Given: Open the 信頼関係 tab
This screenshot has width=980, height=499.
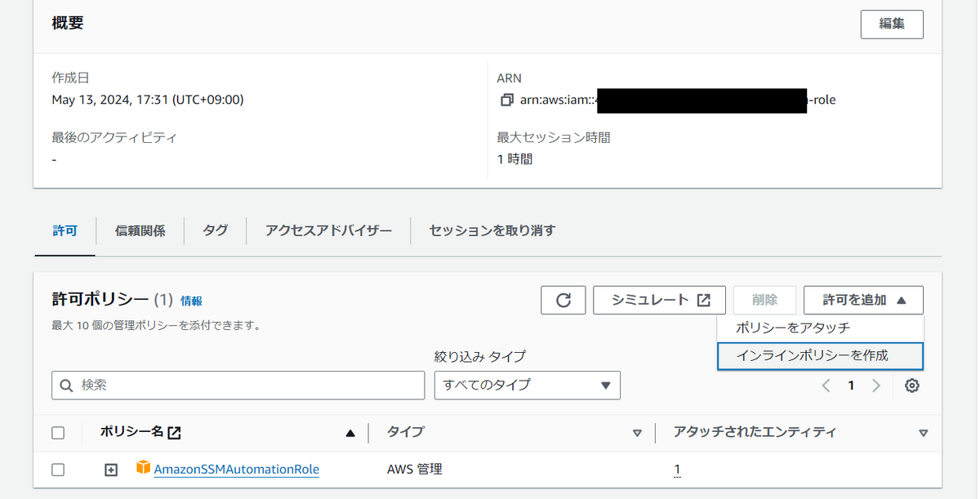Looking at the screenshot, I should pos(140,231).
